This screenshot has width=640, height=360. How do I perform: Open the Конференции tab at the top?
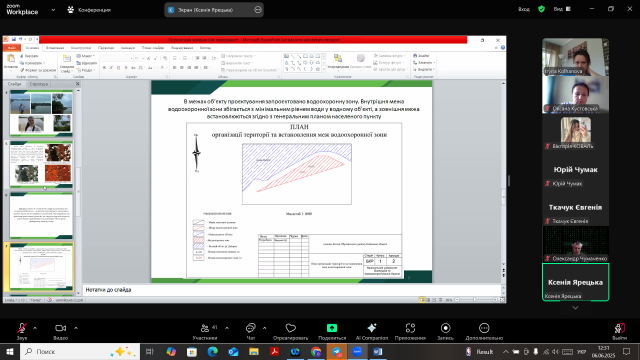tap(89, 10)
